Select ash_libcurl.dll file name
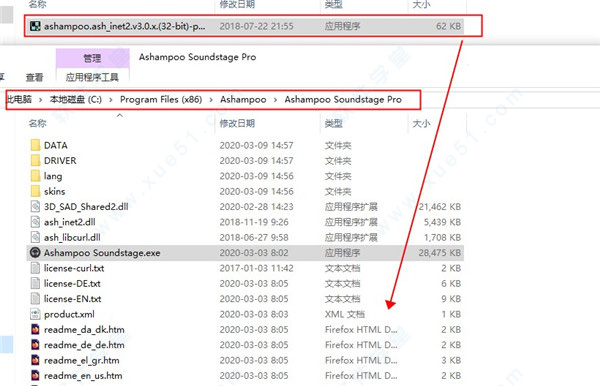 coord(72,238)
